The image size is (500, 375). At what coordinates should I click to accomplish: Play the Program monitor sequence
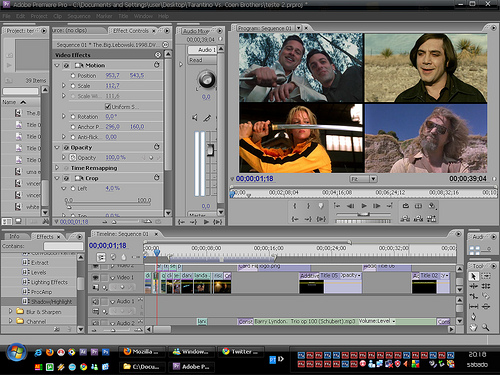click(364, 206)
